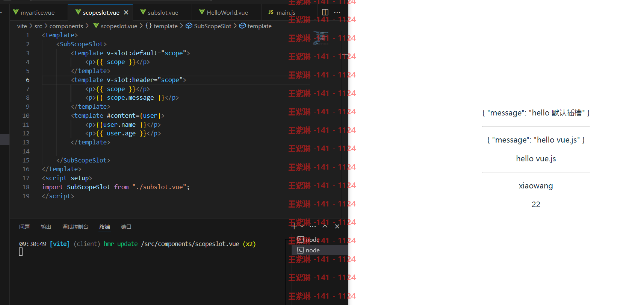Click the terminal cursor input area

(21, 252)
